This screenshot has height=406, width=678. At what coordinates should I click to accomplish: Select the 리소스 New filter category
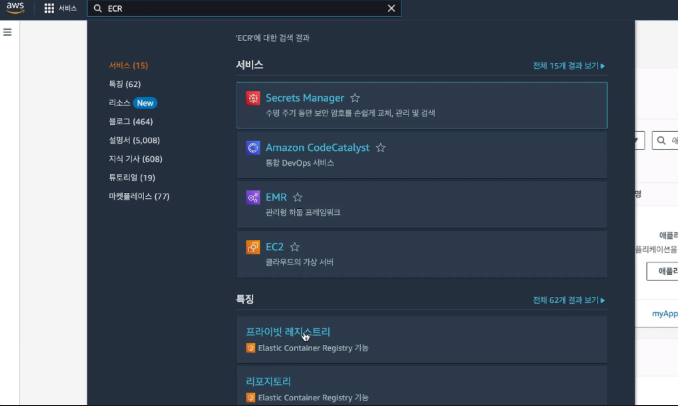tap(133, 103)
